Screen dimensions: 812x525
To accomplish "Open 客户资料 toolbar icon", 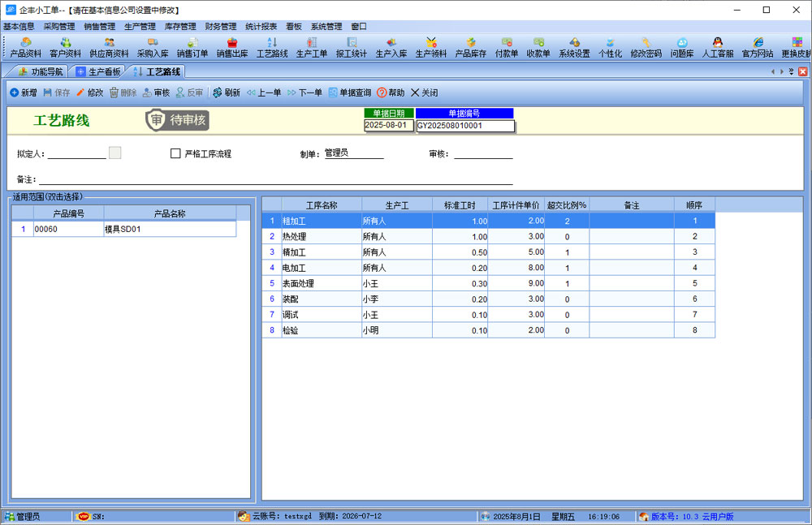I will tap(65, 48).
